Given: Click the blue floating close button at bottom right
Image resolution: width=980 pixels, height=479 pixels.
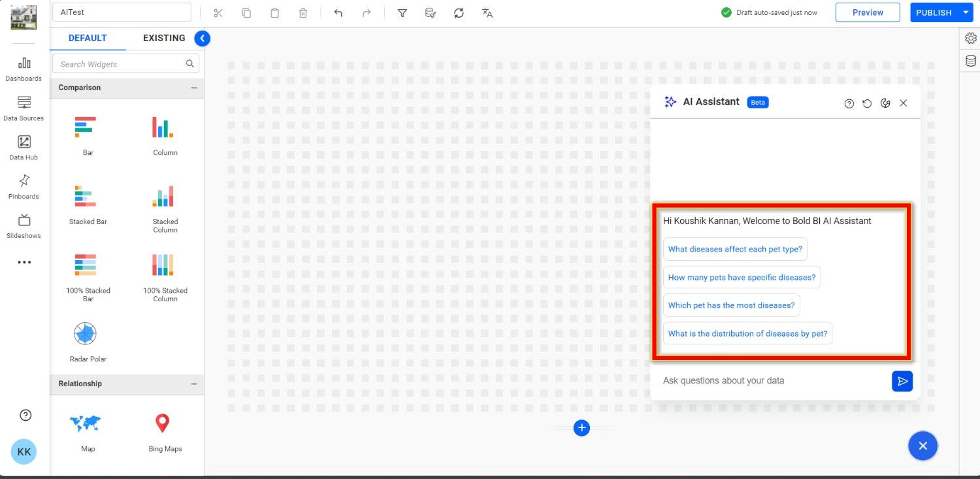Looking at the screenshot, I should click(923, 446).
